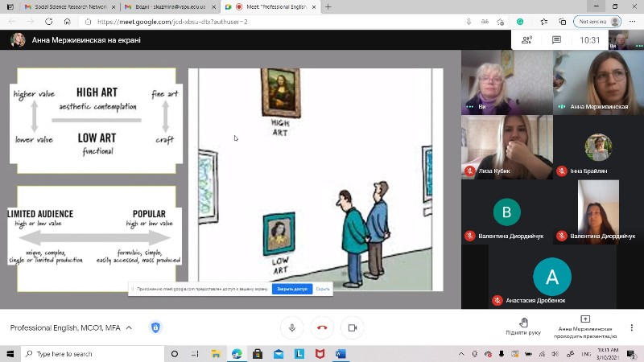Select Анна Мерживинская video tile

[x=598, y=82]
